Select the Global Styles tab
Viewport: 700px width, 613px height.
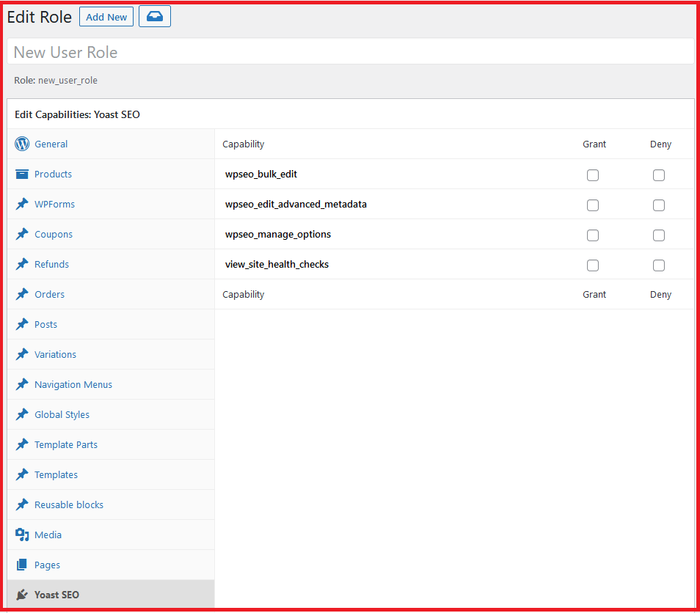(x=62, y=415)
